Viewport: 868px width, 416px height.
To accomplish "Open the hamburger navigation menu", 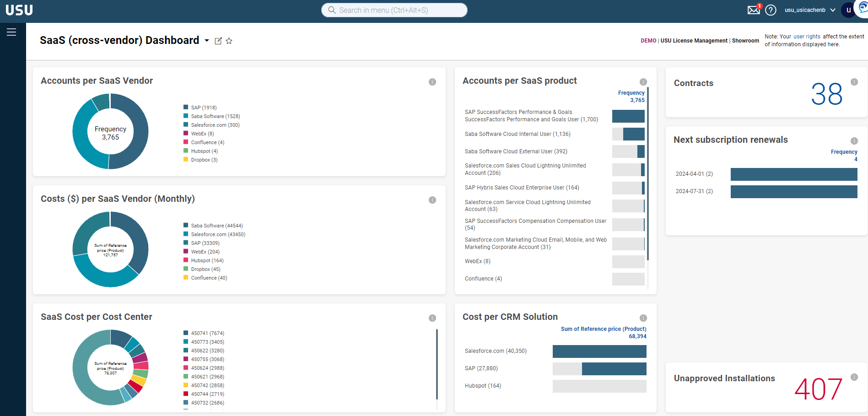I will coord(11,32).
